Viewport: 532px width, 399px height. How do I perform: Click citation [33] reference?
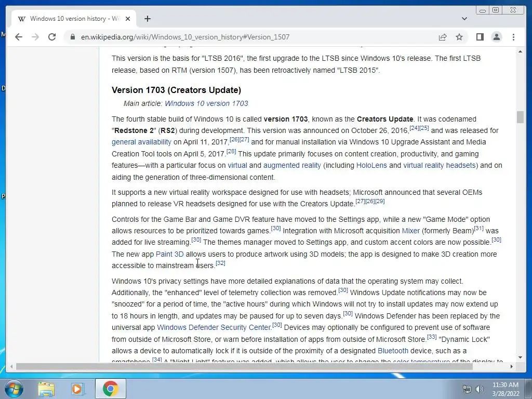(432, 337)
